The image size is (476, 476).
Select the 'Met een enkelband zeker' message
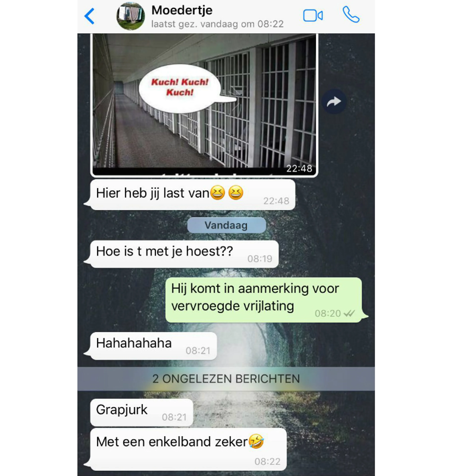pos(188,449)
